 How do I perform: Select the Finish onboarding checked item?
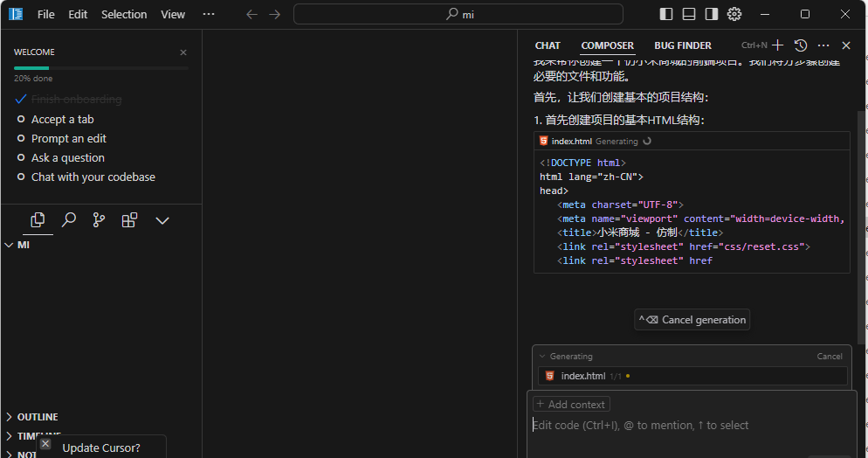coord(69,99)
